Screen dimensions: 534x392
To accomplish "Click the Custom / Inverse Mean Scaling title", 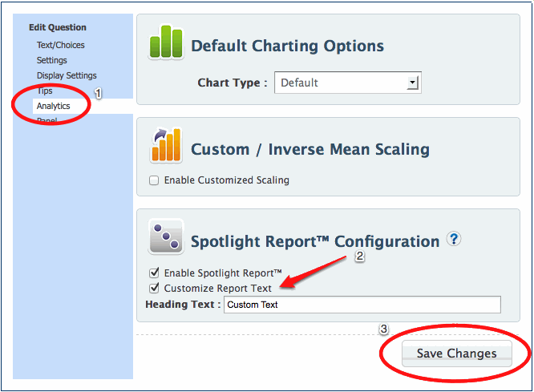I will 310,149.
